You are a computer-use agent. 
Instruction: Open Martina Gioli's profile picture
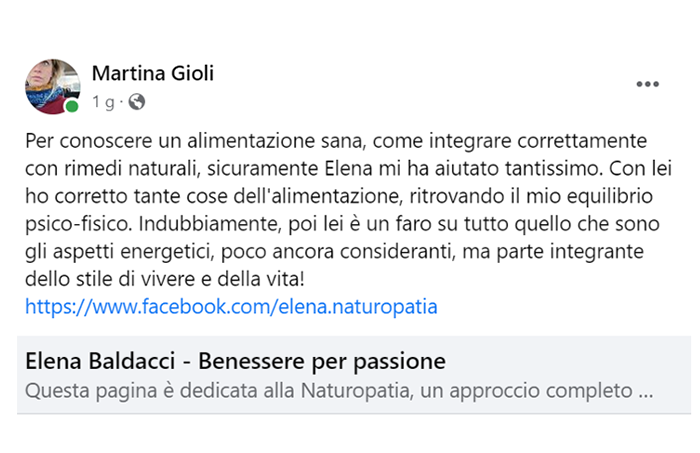click(53, 87)
